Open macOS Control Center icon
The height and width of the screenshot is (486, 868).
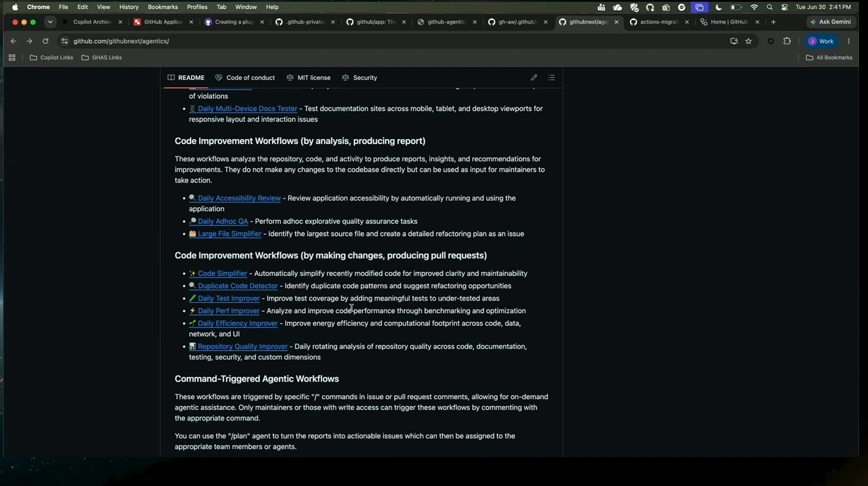click(785, 7)
